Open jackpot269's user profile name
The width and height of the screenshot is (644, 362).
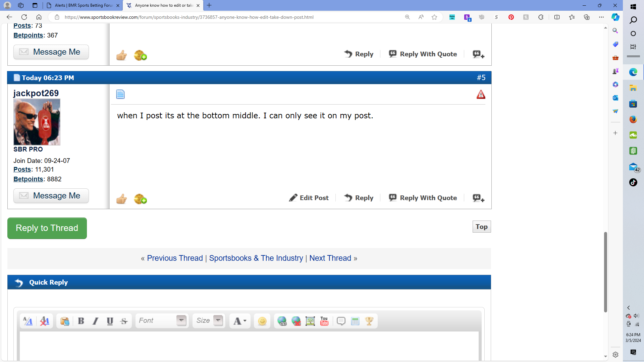36,93
